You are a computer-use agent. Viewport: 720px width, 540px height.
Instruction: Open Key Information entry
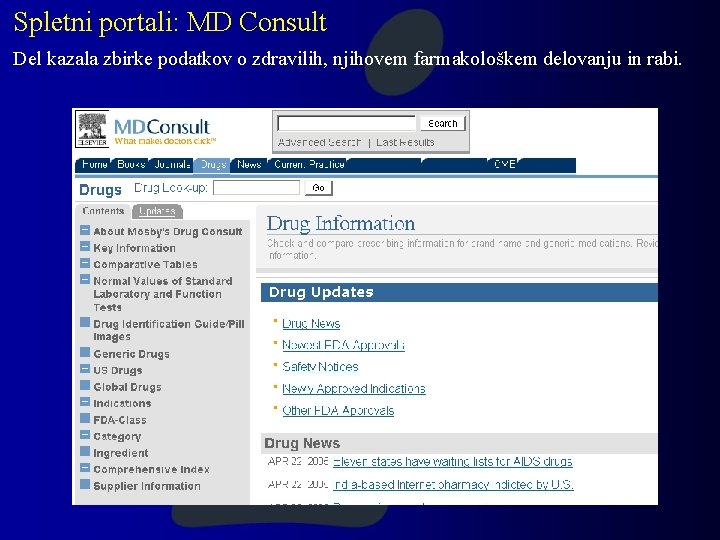pos(134,248)
